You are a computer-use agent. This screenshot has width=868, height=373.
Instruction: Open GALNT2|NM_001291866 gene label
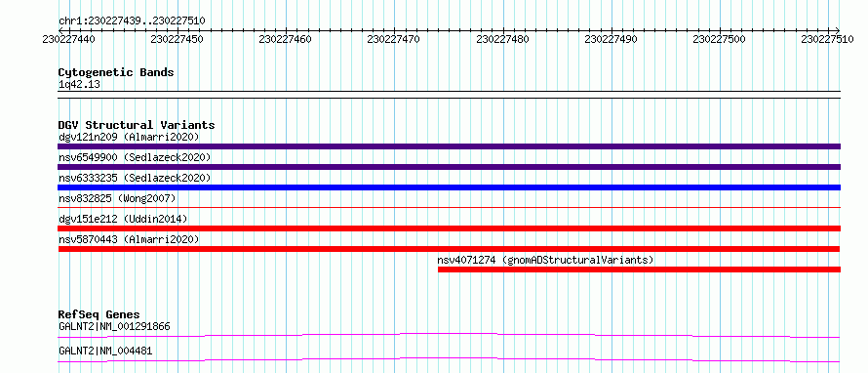click(114, 326)
